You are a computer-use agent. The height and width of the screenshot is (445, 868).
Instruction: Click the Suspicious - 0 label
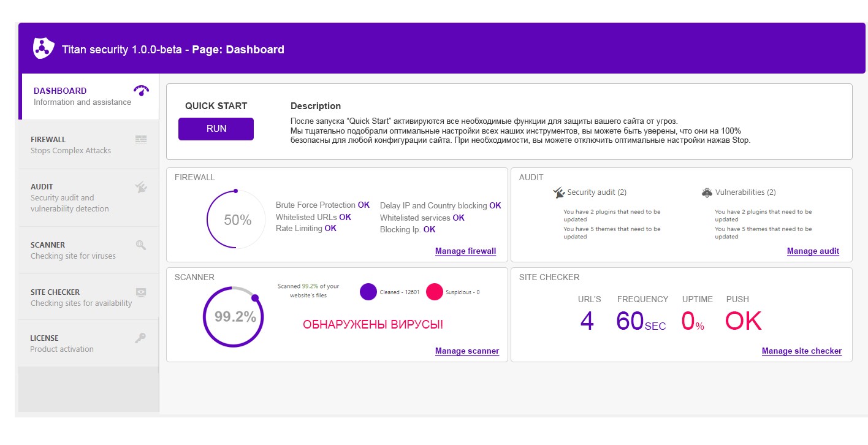(x=463, y=292)
